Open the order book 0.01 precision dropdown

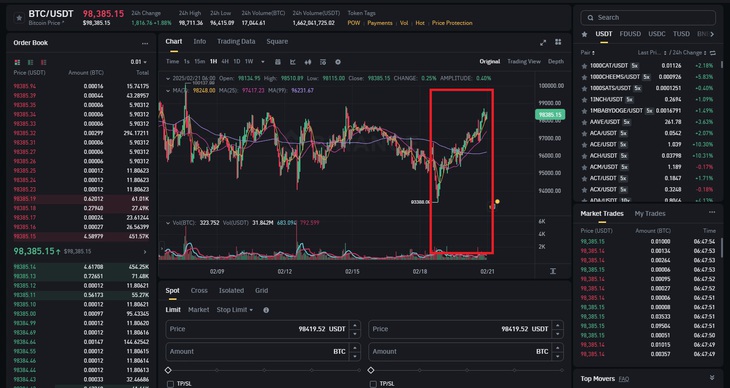coord(139,62)
